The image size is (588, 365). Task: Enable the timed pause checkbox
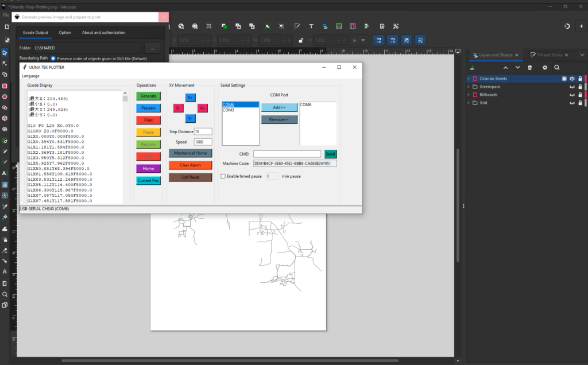[x=223, y=176]
